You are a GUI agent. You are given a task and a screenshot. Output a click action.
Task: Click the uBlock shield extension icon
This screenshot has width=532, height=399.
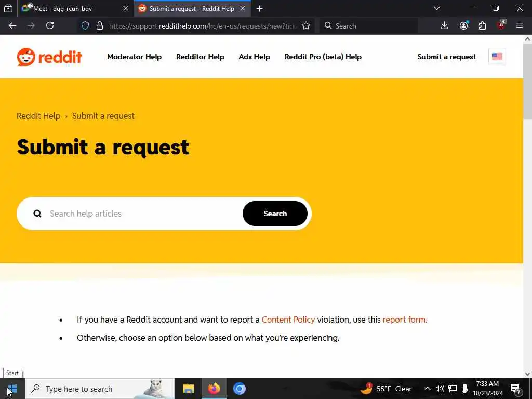501,25
